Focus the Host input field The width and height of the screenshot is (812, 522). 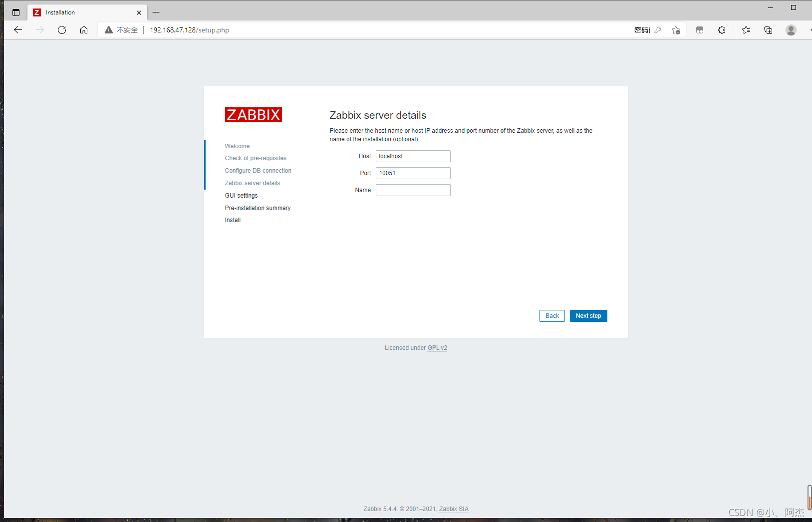(413, 156)
